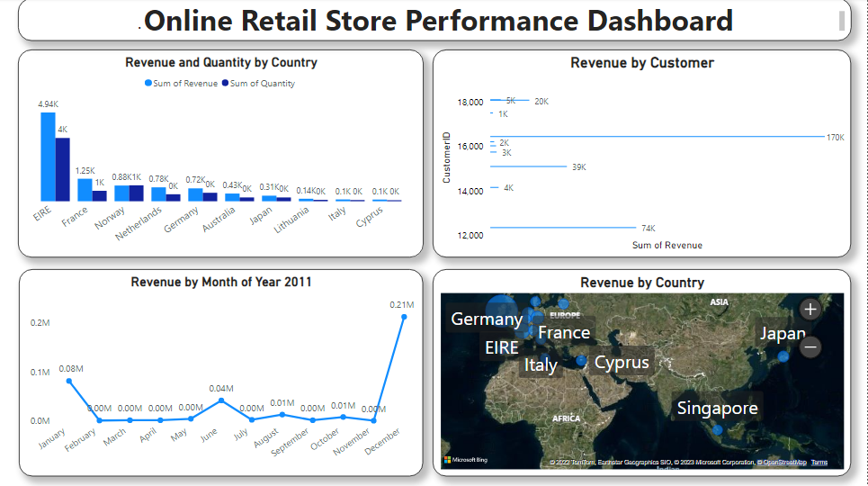
Task: Select the Cyprus bubble on the map
Action: point(581,361)
